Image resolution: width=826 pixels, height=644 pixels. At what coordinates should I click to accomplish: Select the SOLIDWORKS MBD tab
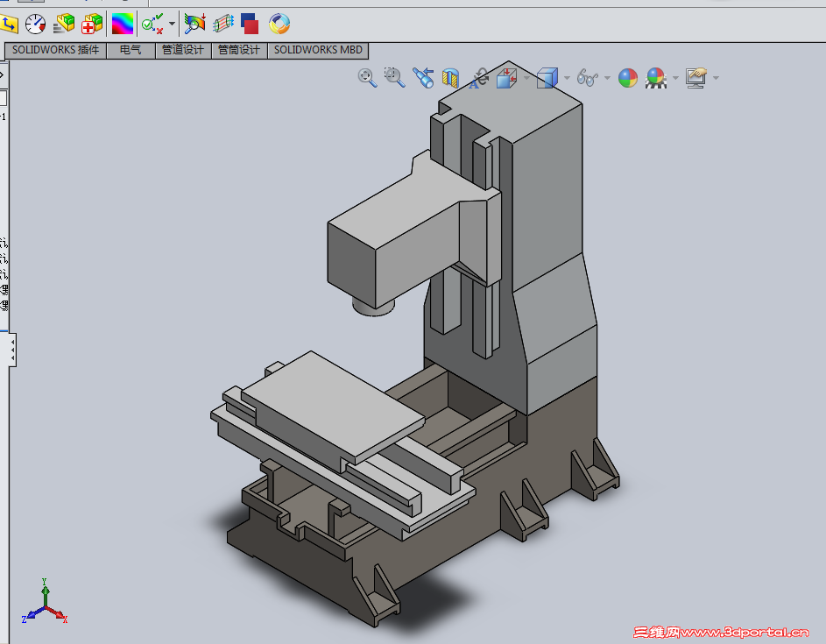[x=318, y=50]
